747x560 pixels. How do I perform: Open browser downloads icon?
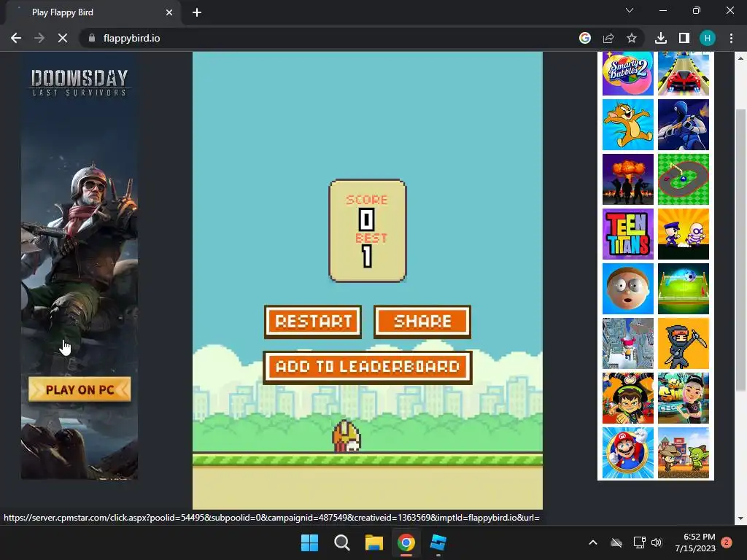[660, 38]
